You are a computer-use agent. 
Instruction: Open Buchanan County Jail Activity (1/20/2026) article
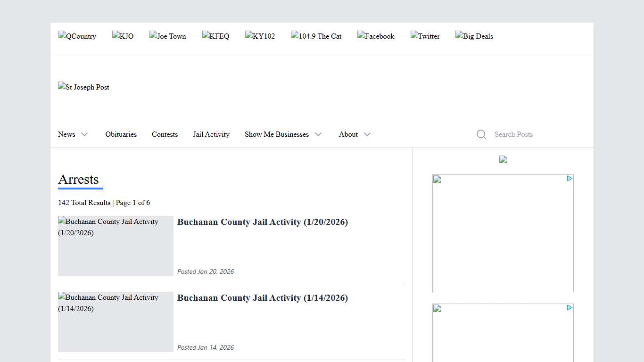[263, 222]
